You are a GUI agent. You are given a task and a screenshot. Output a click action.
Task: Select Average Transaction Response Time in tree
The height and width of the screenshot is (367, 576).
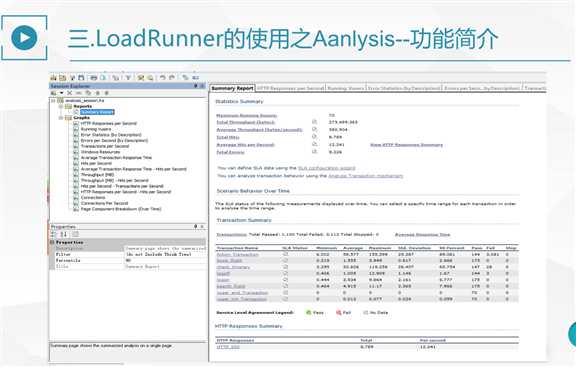point(116,158)
